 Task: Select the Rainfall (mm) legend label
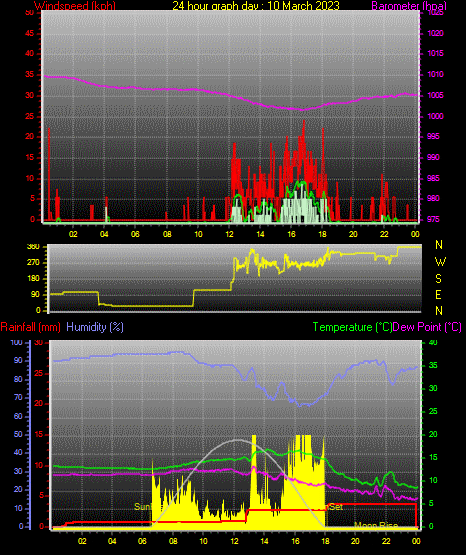click(x=30, y=327)
